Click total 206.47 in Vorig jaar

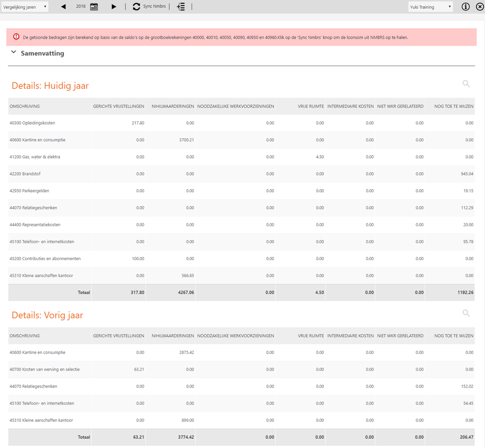467,437
